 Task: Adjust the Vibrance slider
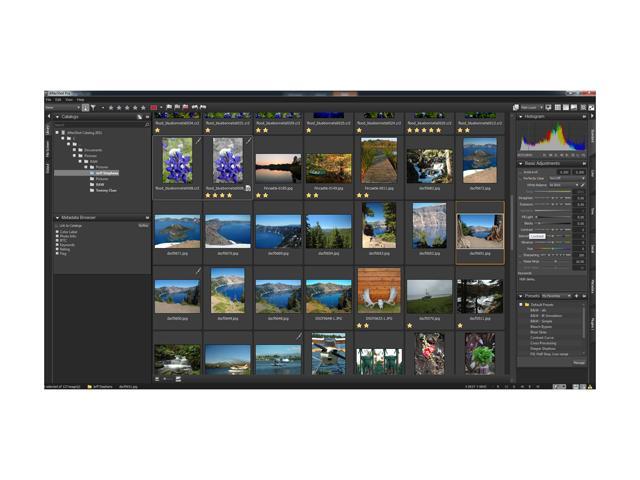point(553,242)
